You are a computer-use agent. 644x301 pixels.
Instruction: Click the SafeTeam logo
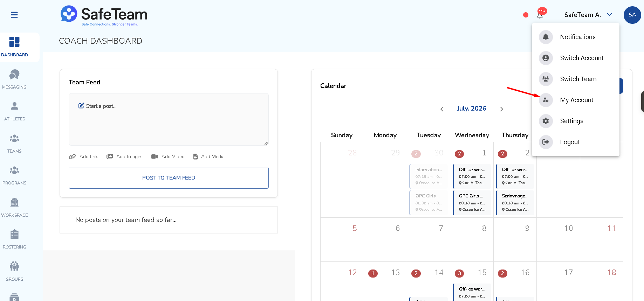pyautogui.click(x=104, y=15)
